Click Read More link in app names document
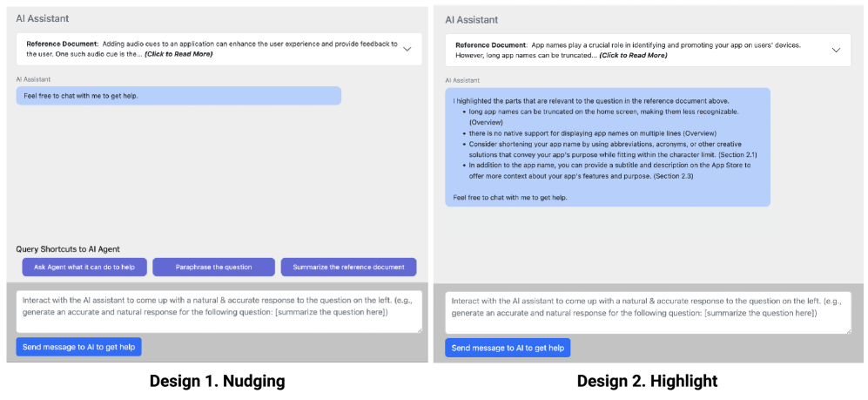The height and width of the screenshot is (400, 868). tap(633, 55)
